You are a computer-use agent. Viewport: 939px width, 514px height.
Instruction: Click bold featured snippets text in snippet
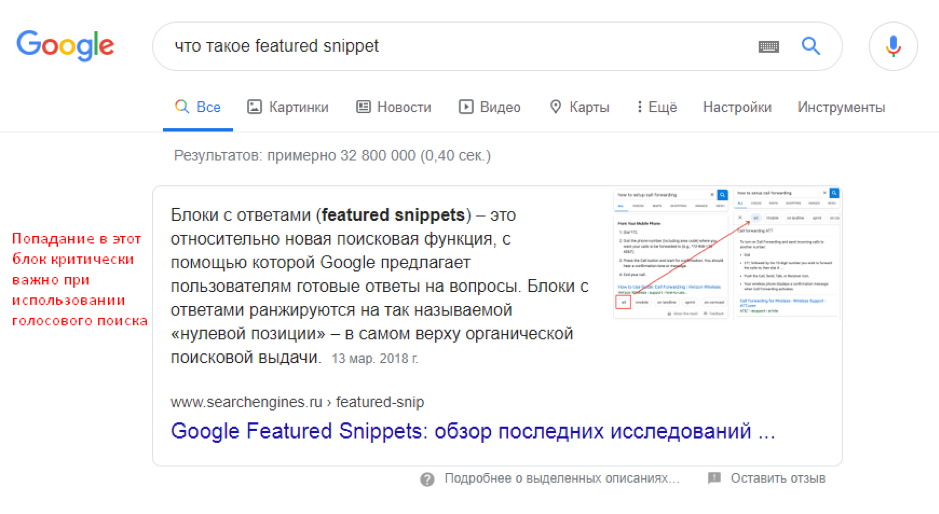(393, 215)
